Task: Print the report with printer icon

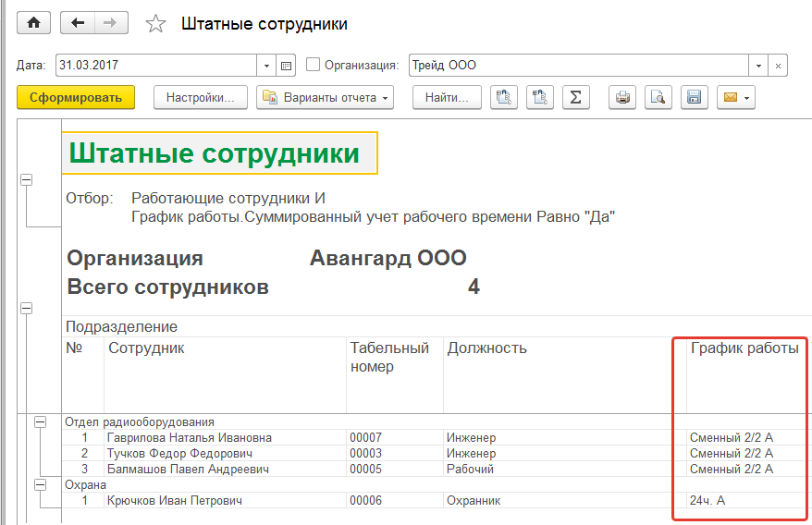Action: point(623,97)
